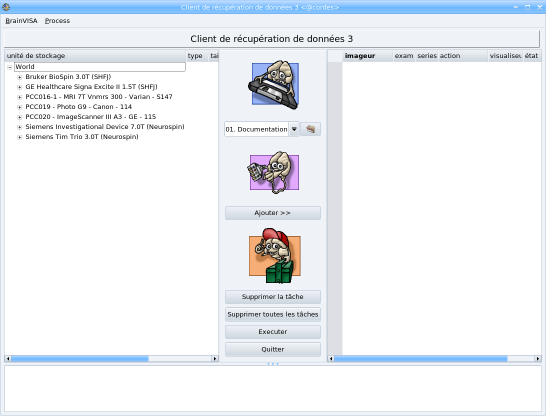The width and height of the screenshot is (546, 416).
Task: Select Siemens Investigational Device 7.0T item
Action: tap(104, 127)
